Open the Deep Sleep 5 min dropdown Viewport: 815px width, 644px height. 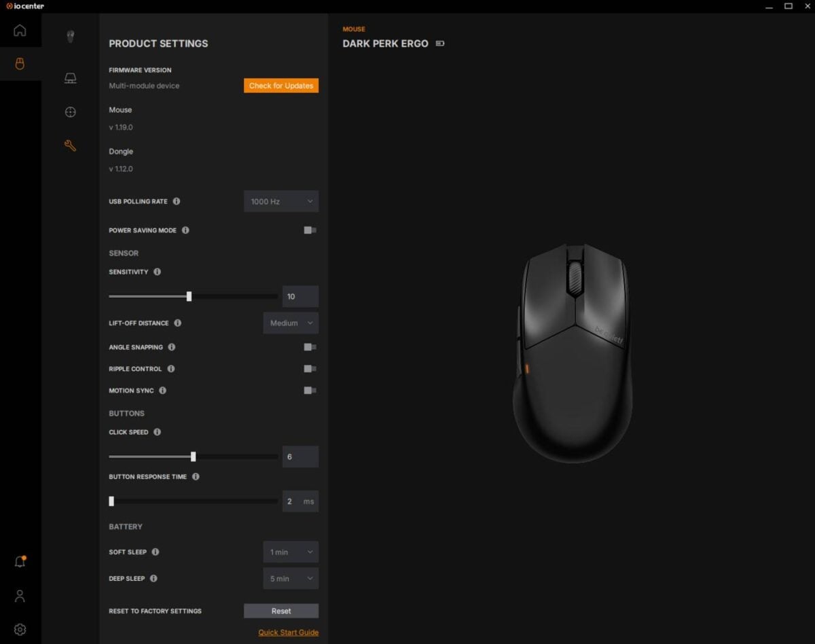(291, 579)
